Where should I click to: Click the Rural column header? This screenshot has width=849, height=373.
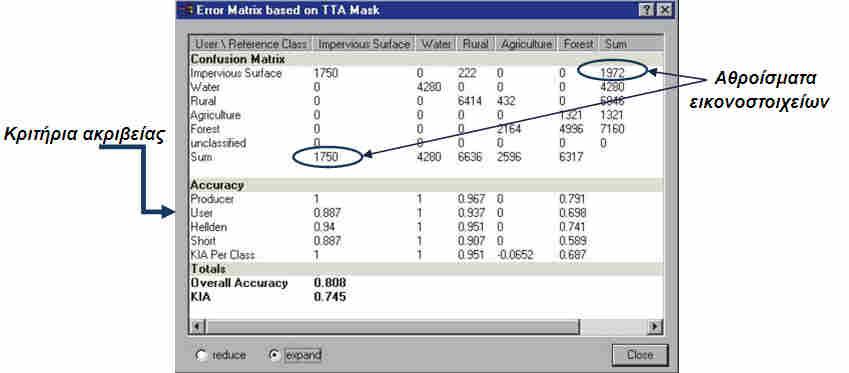point(475,44)
